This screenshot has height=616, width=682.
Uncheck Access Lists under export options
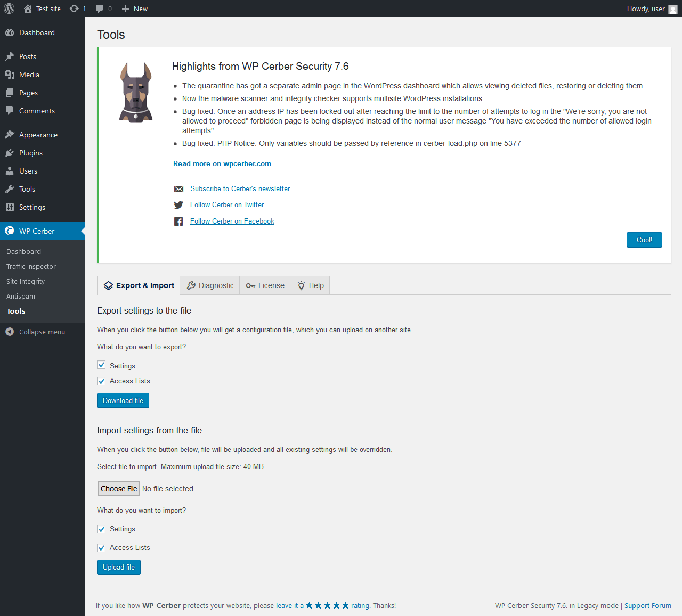coord(101,381)
